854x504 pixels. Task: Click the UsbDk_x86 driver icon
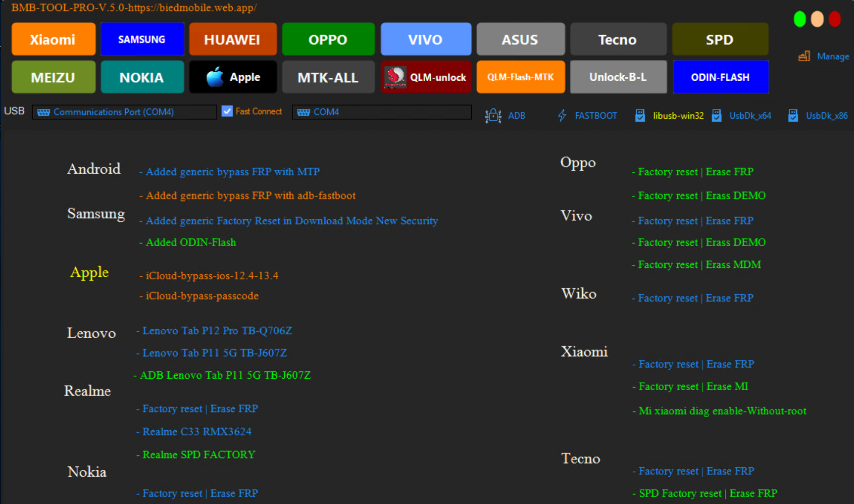pos(793,116)
